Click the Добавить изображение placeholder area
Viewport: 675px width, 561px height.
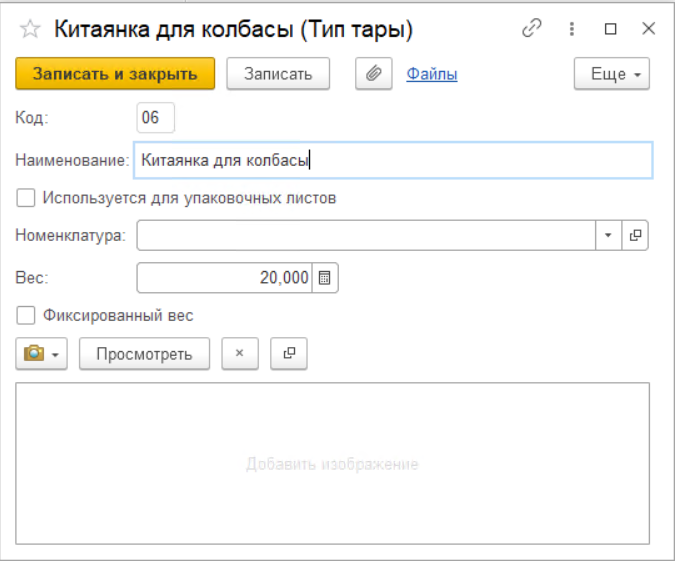[332, 464]
